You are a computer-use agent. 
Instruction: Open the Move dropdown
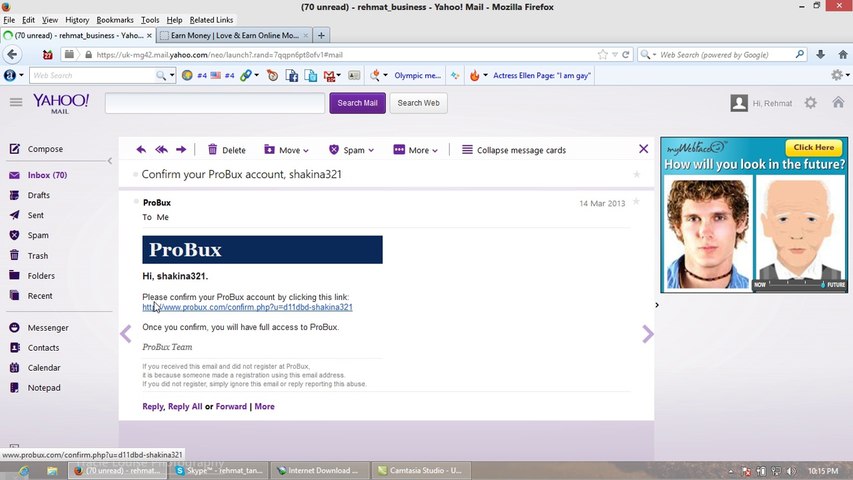pos(286,150)
